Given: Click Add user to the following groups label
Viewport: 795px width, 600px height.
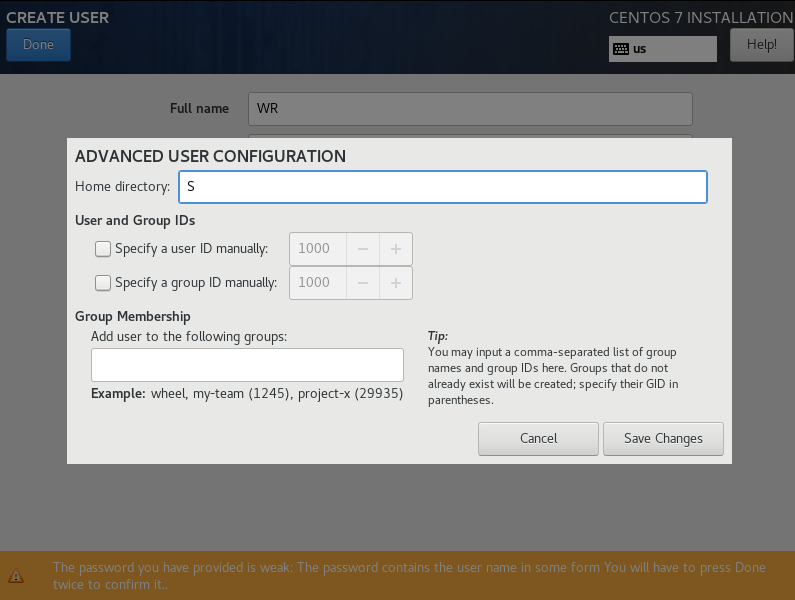Looking at the screenshot, I should (189, 337).
